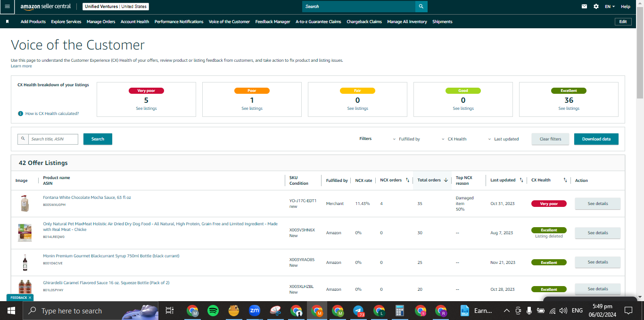Click the Download data button
The width and height of the screenshot is (644, 320).
click(x=596, y=139)
